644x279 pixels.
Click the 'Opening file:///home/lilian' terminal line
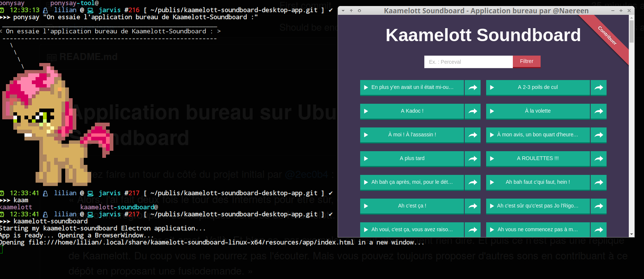pos(212,242)
